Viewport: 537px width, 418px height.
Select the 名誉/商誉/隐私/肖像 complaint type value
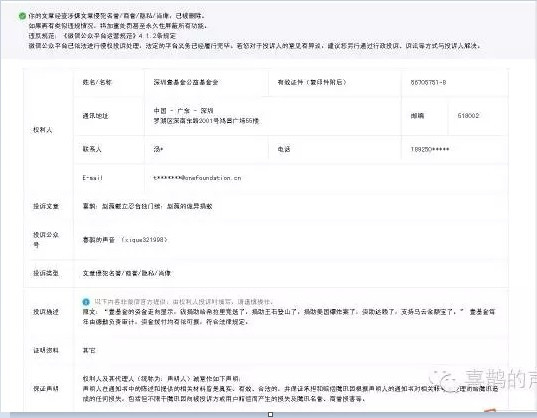[127, 273]
